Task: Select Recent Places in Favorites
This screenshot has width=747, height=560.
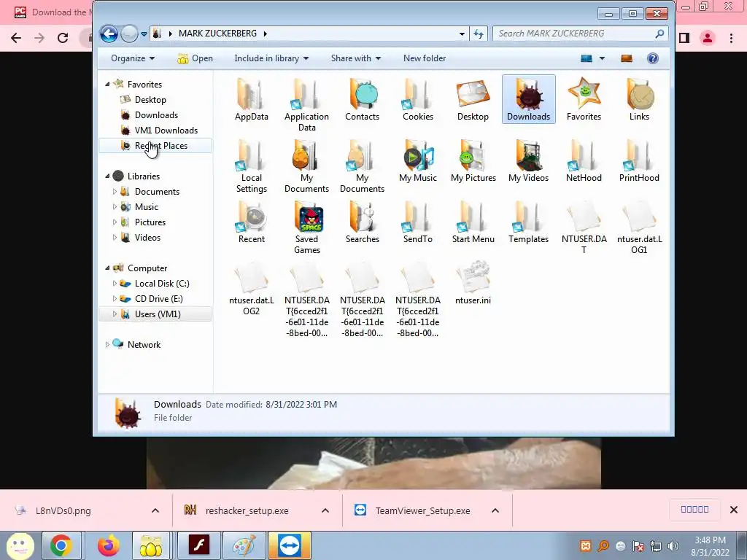Action: pyautogui.click(x=155, y=146)
